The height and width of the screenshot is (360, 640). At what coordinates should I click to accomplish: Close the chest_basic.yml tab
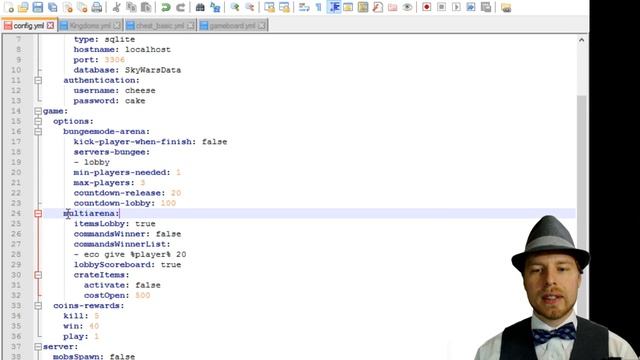[x=191, y=25]
